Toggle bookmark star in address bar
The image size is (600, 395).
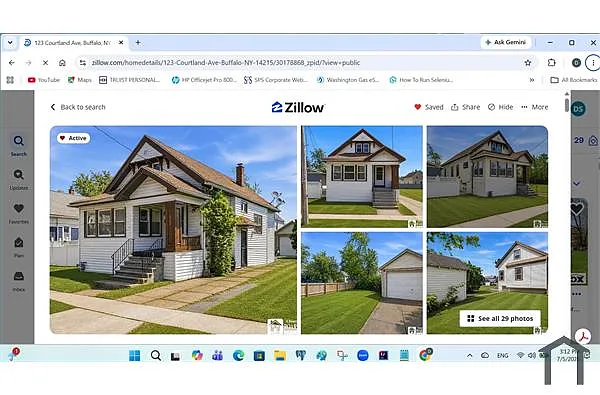(x=528, y=62)
